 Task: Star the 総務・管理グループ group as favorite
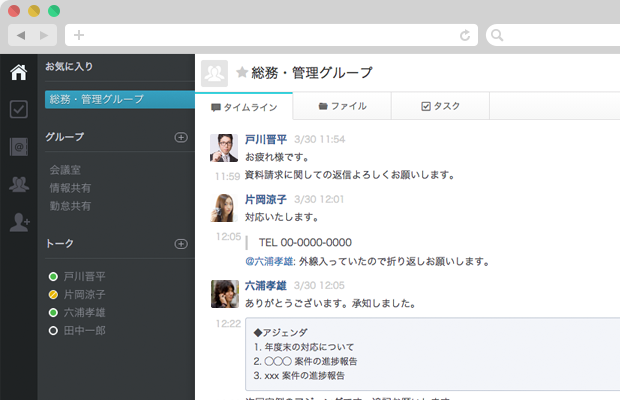tap(242, 73)
